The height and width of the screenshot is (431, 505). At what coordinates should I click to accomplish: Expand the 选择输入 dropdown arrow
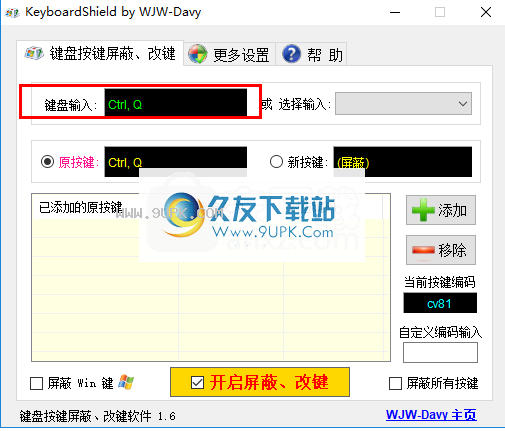(463, 104)
